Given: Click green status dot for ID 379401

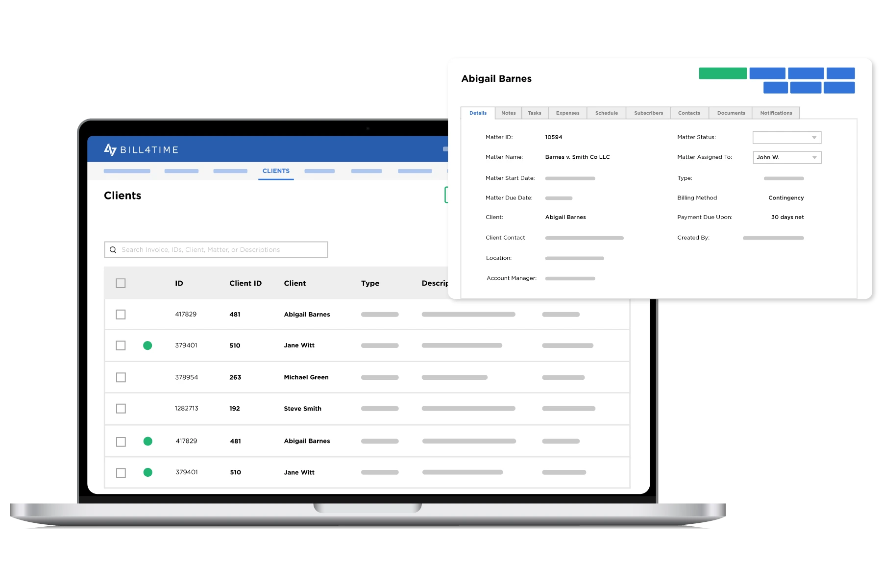Looking at the screenshot, I should 147,345.
